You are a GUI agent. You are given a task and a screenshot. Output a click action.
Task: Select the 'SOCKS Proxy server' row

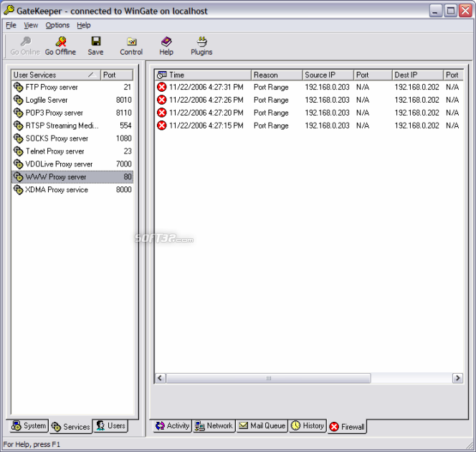coord(72,138)
